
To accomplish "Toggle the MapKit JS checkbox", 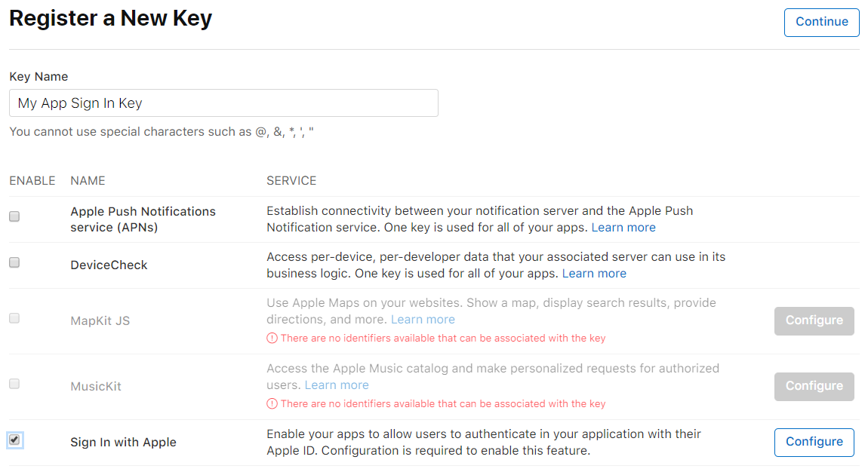I will tap(14, 317).
